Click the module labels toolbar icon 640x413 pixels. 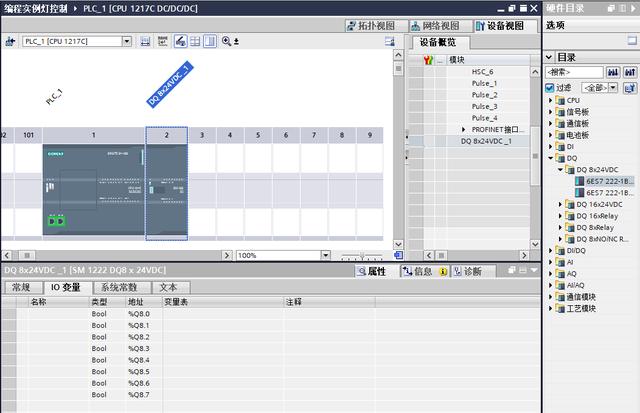click(145, 41)
